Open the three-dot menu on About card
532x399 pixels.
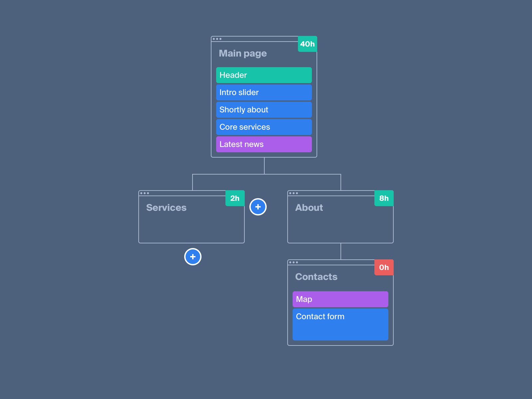[x=294, y=193]
